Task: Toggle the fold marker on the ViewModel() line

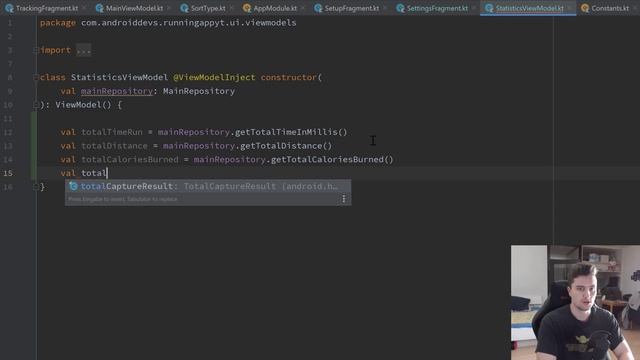Action: coord(36,105)
